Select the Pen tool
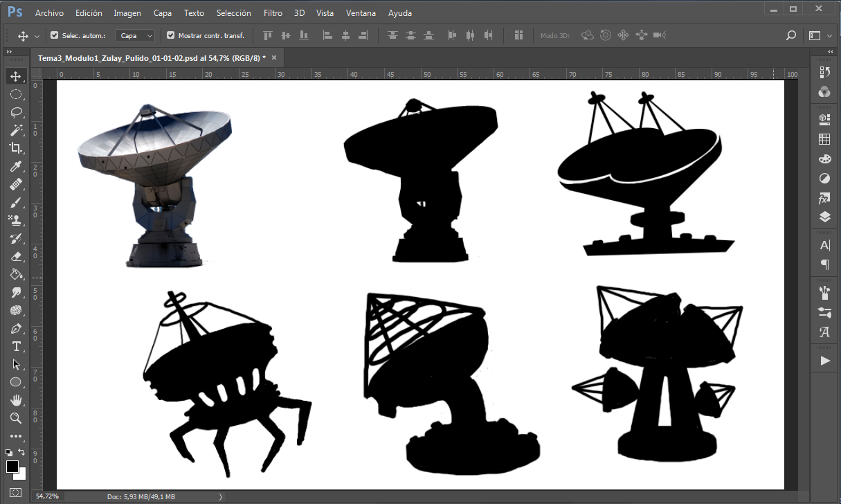Image resolution: width=841 pixels, height=504 pixels. pyautogui.click(x=16, y=328)
